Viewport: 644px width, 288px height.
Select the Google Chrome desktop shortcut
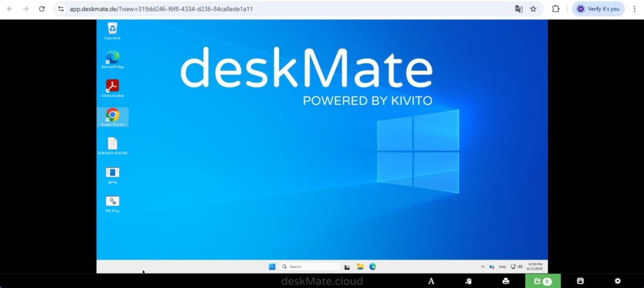(112, 117)
